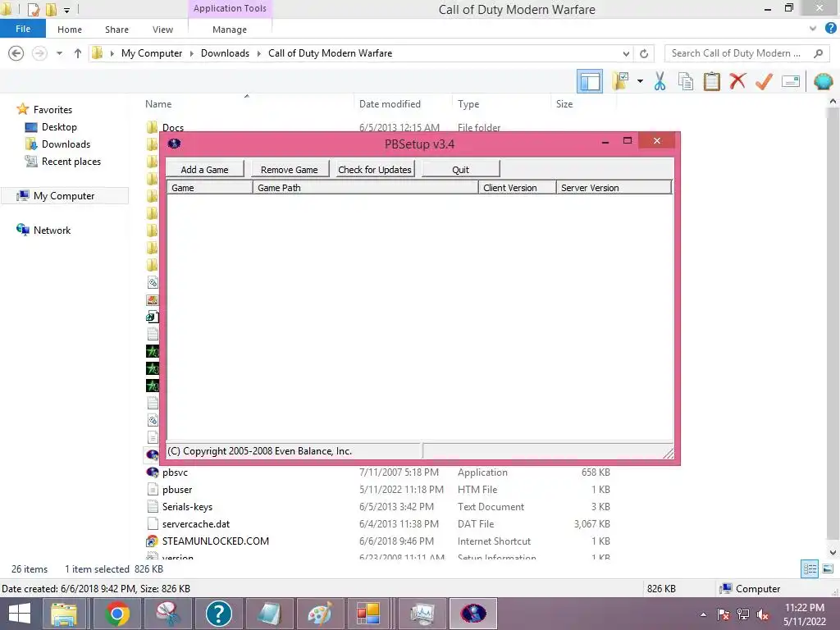Viewport: 840px width, 630px height.
Task: Click Remove Game button in PBSetup
Action: pyautogui.click(x=290, y=169)
